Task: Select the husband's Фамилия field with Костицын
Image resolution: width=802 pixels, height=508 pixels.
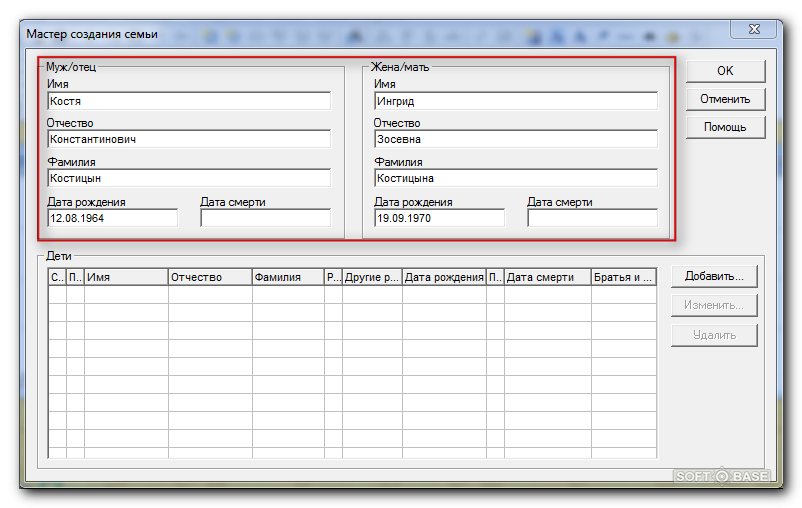Action: (x=188, y=178)
